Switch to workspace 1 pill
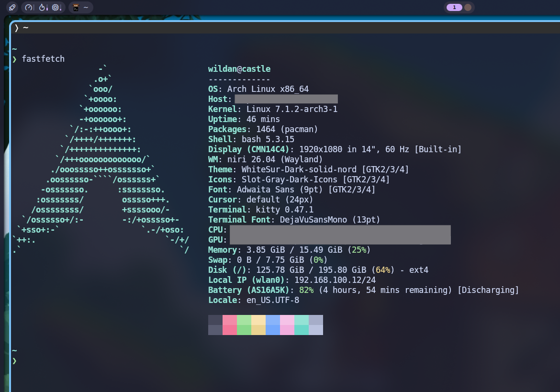The height and width of the screenshot is (392, 560). [x=454, y=8]
